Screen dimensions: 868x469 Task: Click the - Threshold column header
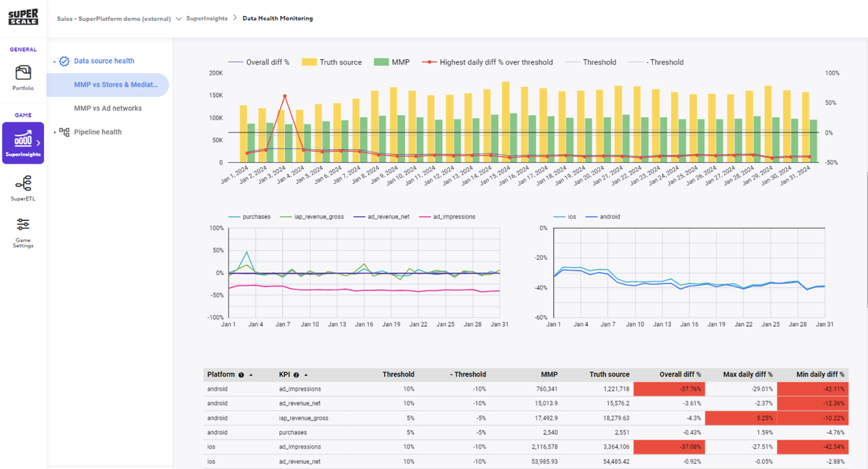(468, 375)
